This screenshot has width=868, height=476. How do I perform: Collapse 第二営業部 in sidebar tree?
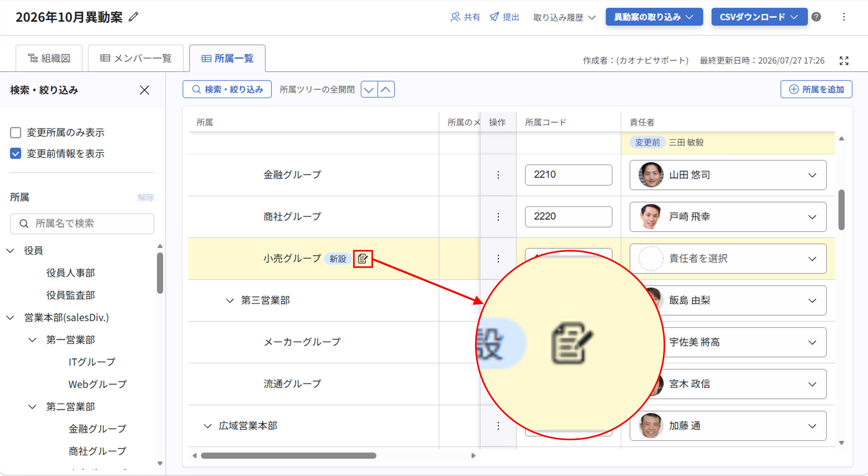point(32,407)
